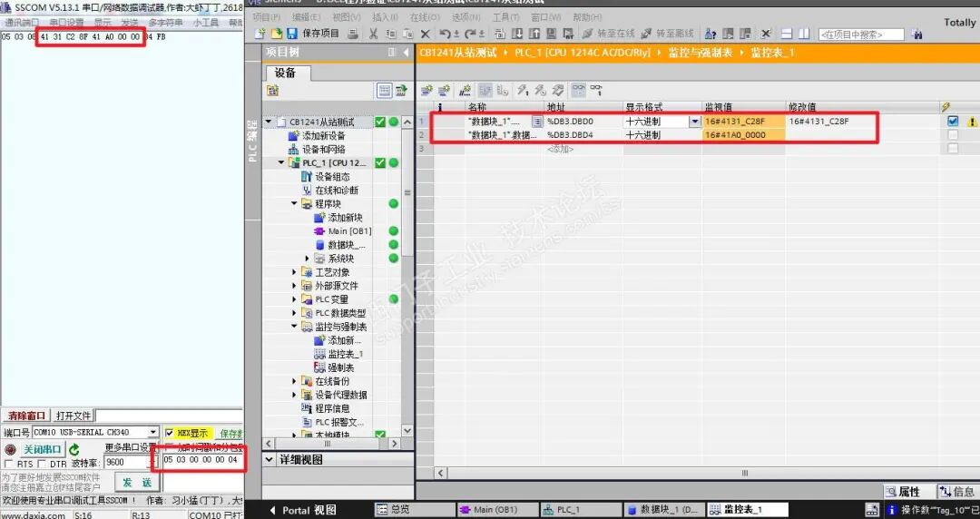980x519 pixels.
Task: Click the search binoculars icon
Action: pos(916,34)
